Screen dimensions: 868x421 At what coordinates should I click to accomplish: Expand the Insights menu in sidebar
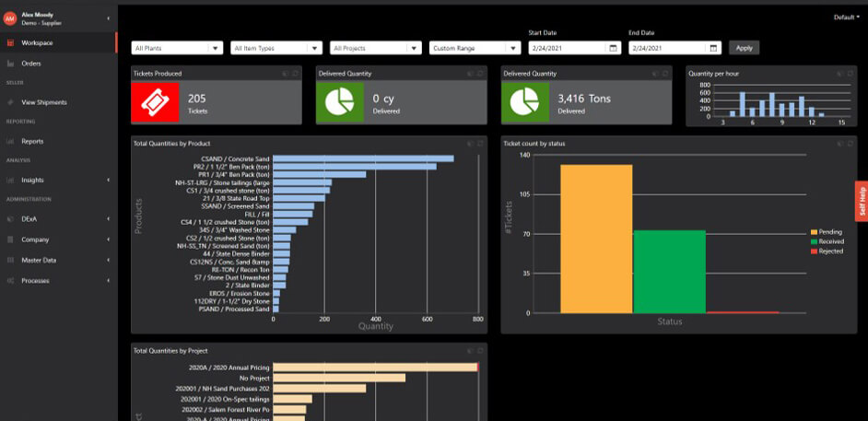click(x=33, y=181)
